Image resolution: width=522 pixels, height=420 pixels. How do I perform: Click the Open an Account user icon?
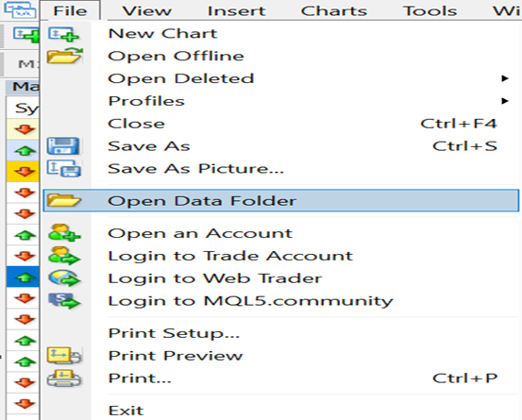point(64,232)
